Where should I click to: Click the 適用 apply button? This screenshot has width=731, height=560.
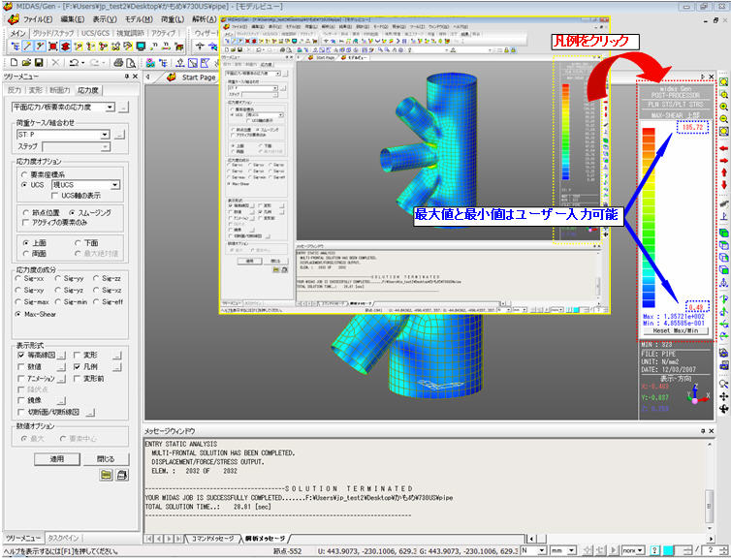click(x=57, y=459)
